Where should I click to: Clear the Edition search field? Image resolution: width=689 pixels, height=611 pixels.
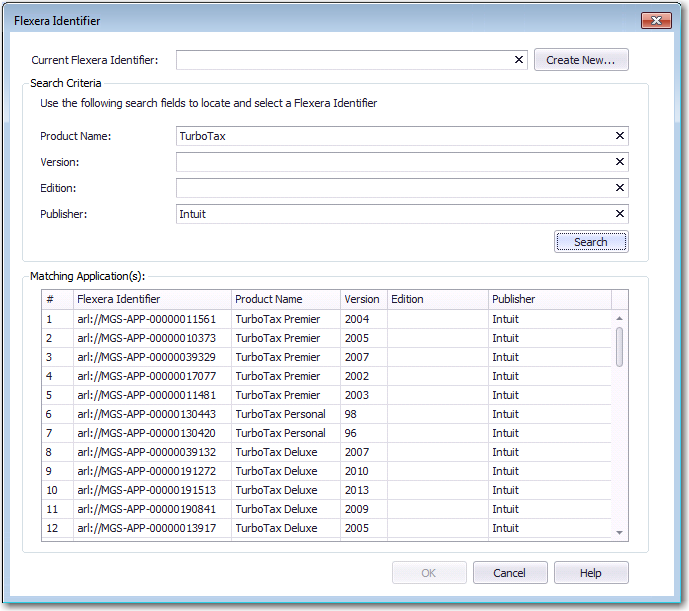point(619,188)
